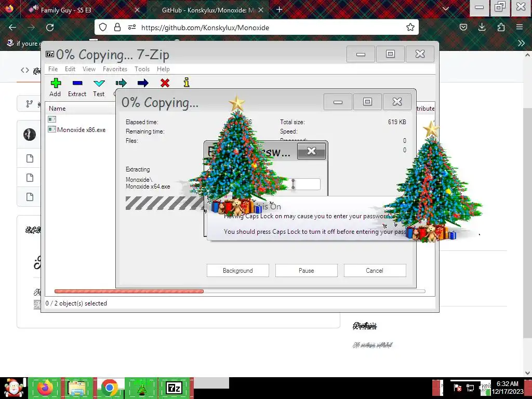Click the blue Extract minus icon
The height and width of the screenshot is (399, 532).
click(x=77, y=83)
